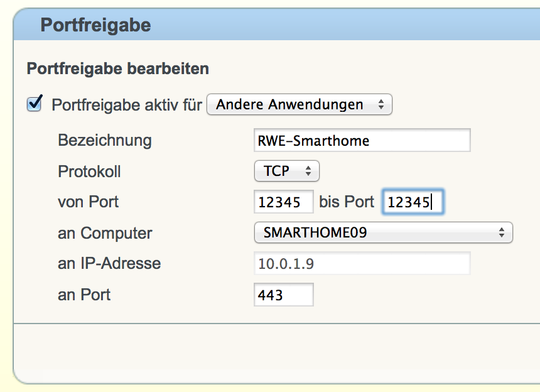Click the Portfreigabe aktiv für label
The width and height of the screenshot is (540, 392).
(x=126, y=105)
